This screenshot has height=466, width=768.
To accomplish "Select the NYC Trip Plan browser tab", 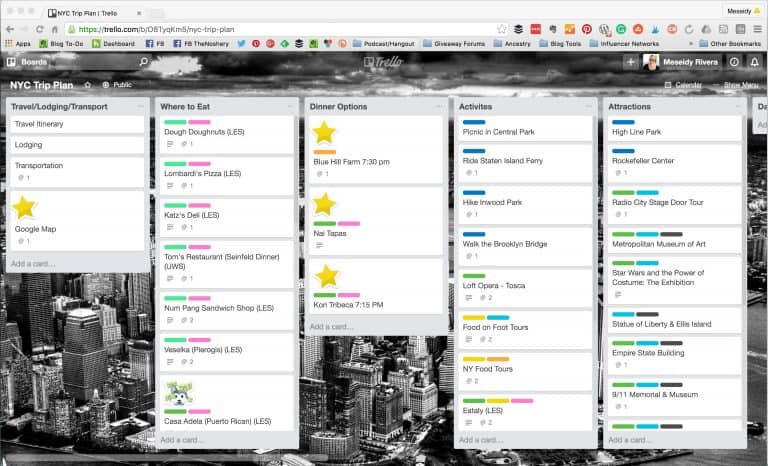I will pos(93,13).
